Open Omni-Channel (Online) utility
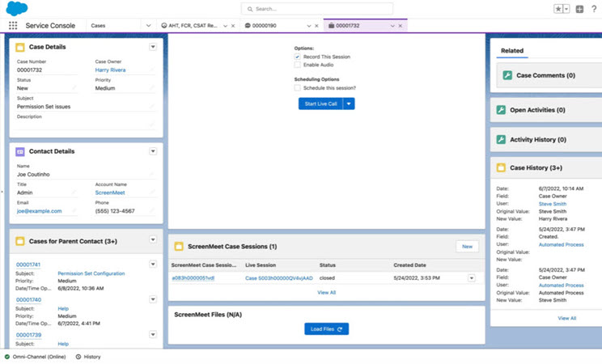This screenshot has width=602, height=364. pos(36,357)
